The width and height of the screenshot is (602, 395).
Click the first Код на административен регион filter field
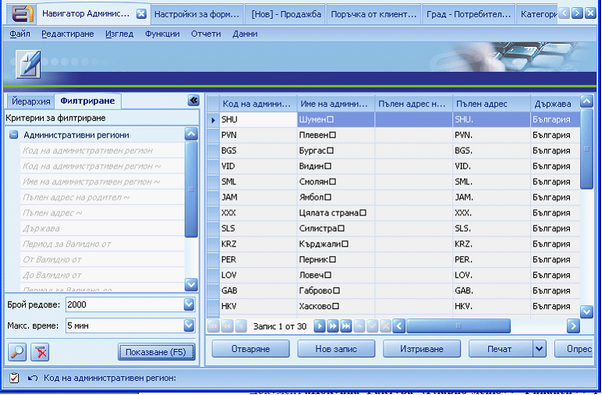(102, 151)
